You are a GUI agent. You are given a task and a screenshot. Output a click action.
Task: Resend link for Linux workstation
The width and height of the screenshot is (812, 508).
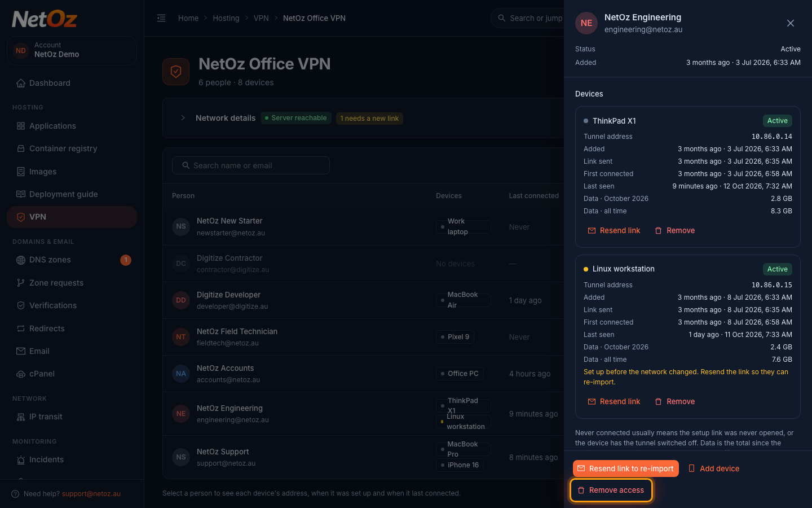coord(614,401)
